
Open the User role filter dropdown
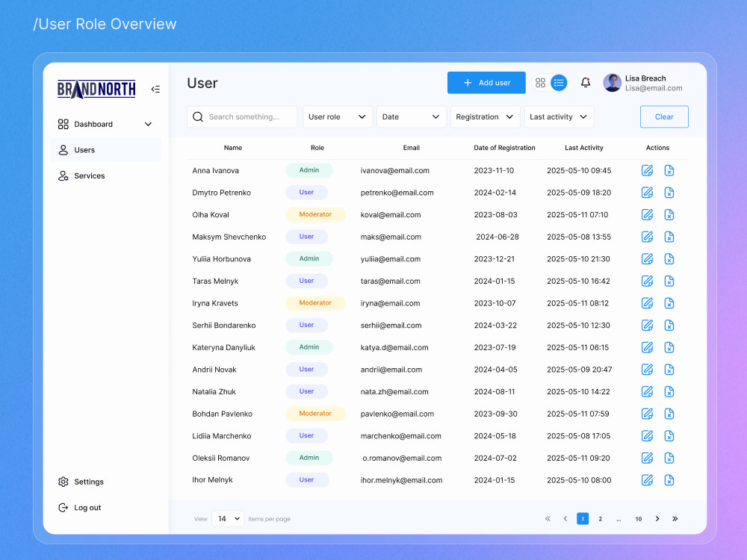point(338,116)
